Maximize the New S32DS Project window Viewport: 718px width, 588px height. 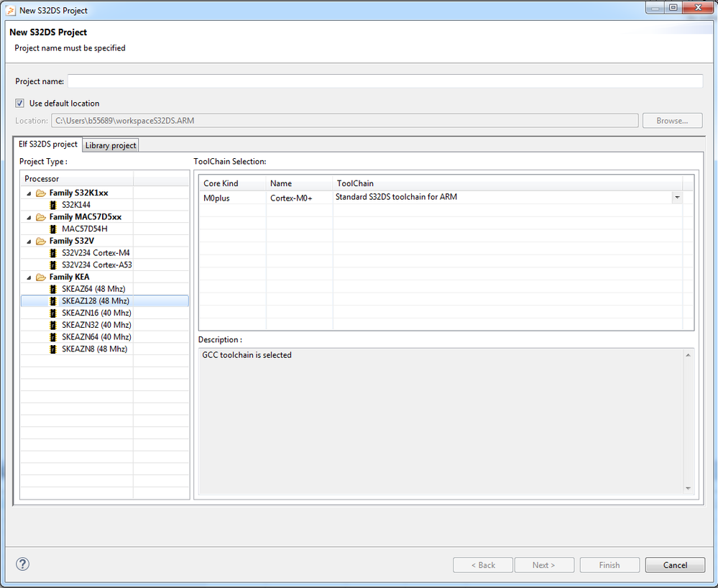pos(673,7)
